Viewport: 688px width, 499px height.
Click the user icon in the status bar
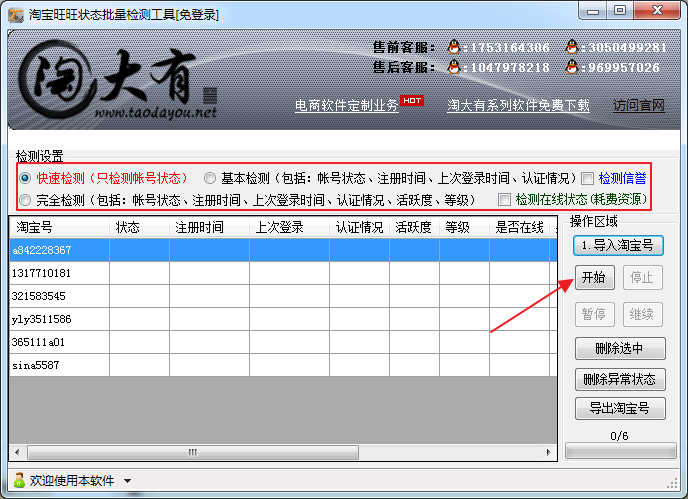(x=19, y=480)
